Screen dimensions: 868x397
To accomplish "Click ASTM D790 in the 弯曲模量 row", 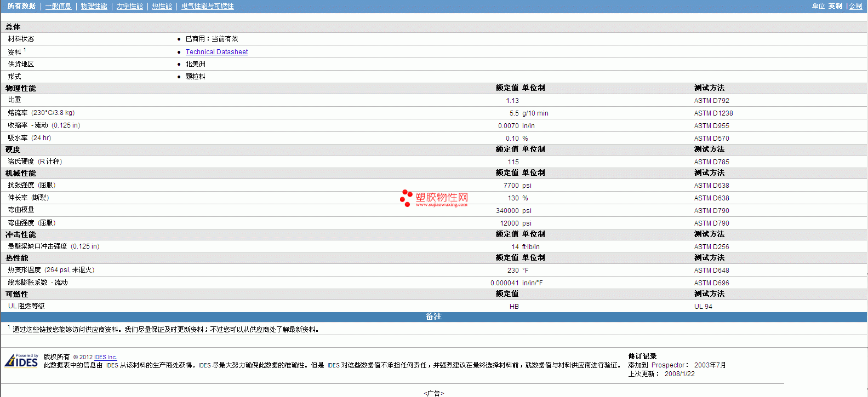I will [x=711, y=211].
